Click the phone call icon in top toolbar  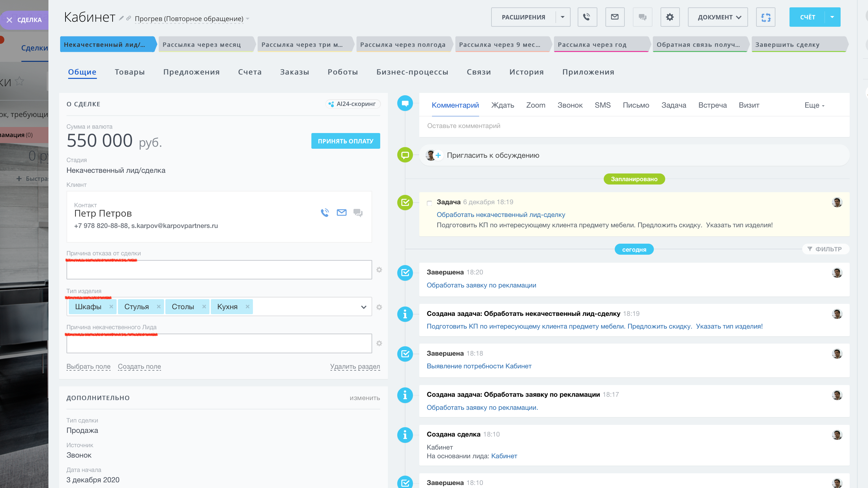pos(587,17)
